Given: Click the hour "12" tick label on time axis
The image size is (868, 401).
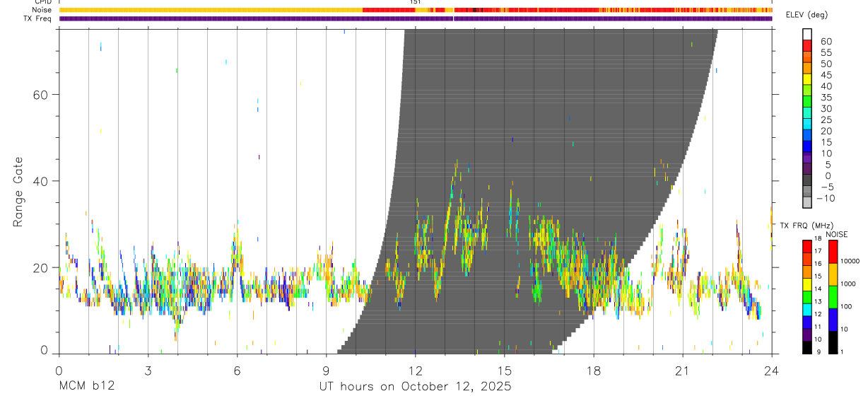Looking at the screenshot, I should pos(416,371).
